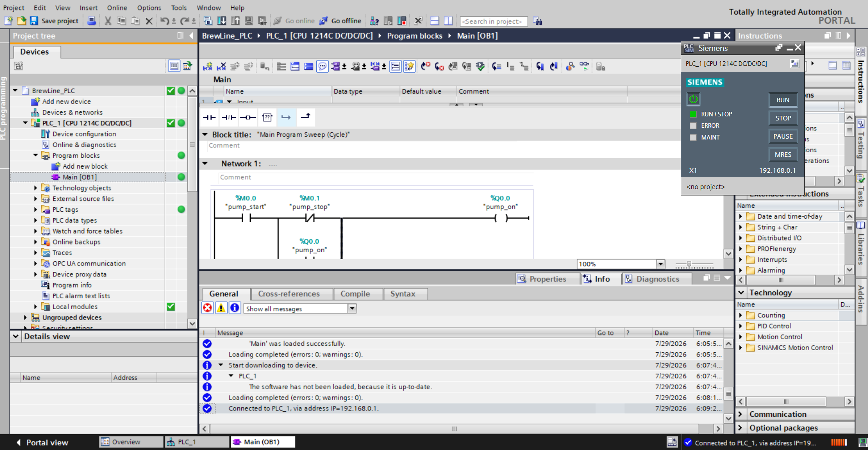Click the green checkmark beside BrewLine_PLC
The image size is (868, 450).
pyautogui.click(x=171, y=90)
